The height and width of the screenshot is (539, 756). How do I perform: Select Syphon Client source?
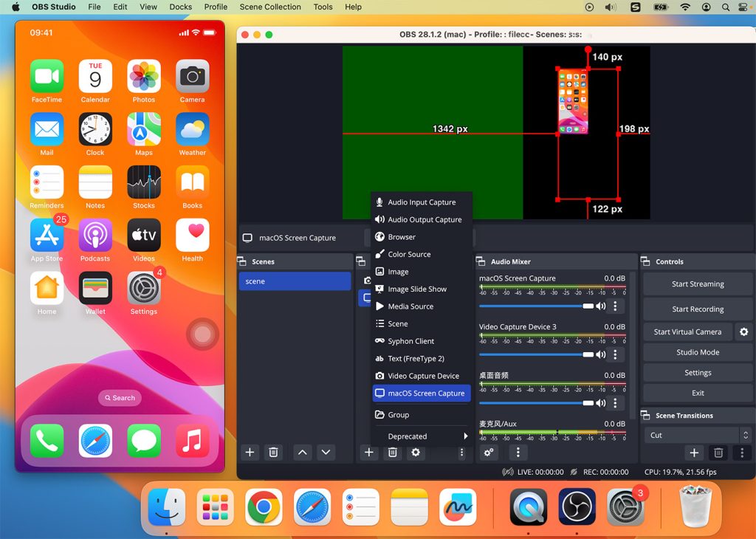tap(422, 341)
